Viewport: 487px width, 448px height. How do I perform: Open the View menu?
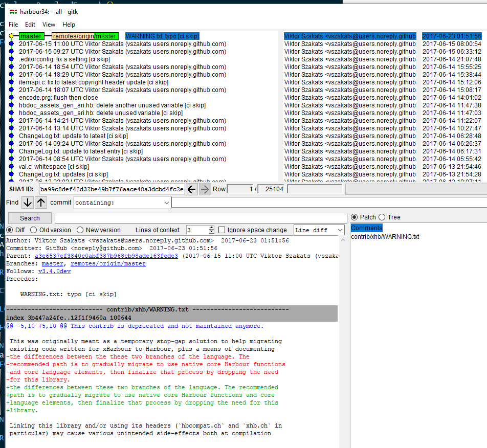(49, 25)
